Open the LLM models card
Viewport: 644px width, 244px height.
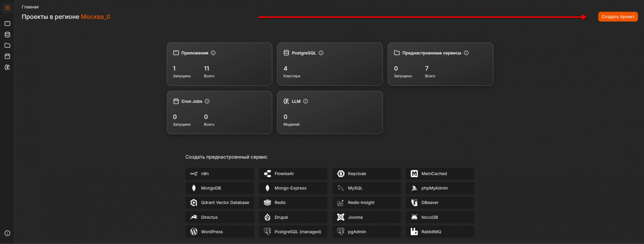[x=329, y=112]
